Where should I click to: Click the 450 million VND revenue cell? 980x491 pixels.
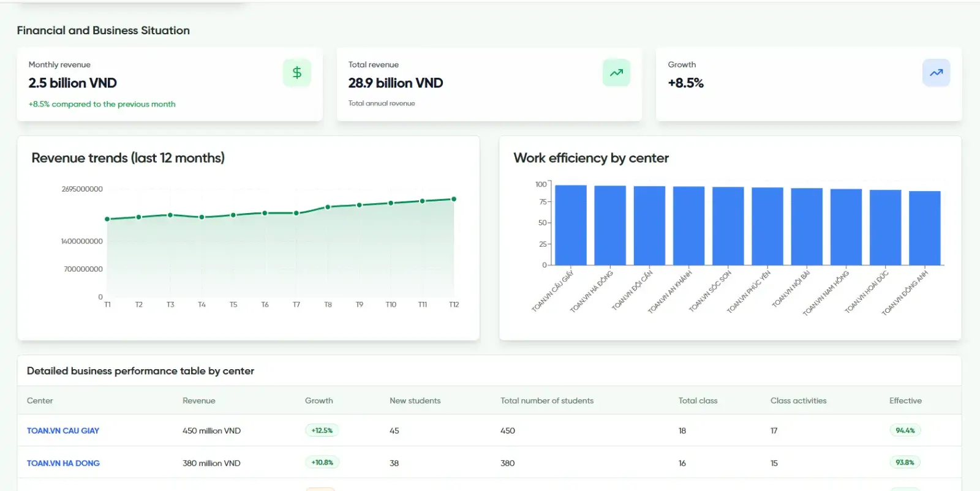click(x=212, y=430)
